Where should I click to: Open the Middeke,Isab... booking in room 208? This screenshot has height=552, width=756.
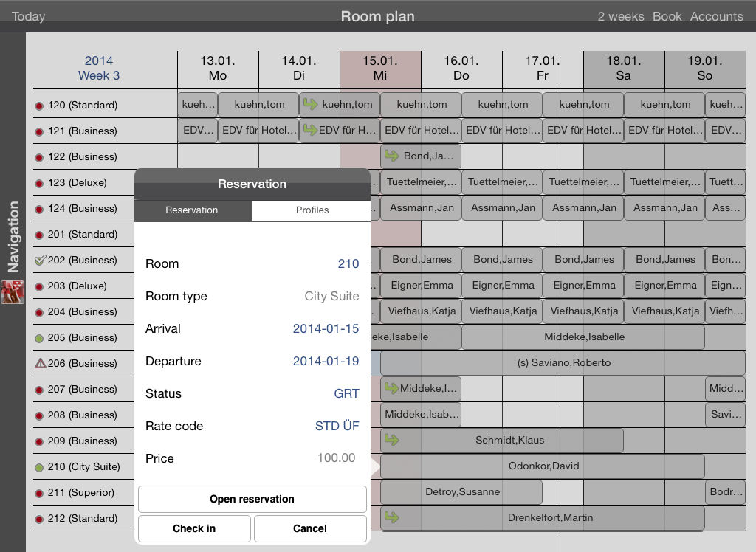[x=421, y=414]
